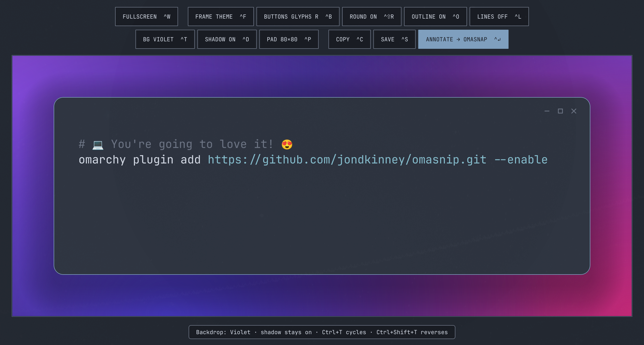This screenshot has height=345, width=644.
Task: Click the SAVE button
Action: click(394, 39)
